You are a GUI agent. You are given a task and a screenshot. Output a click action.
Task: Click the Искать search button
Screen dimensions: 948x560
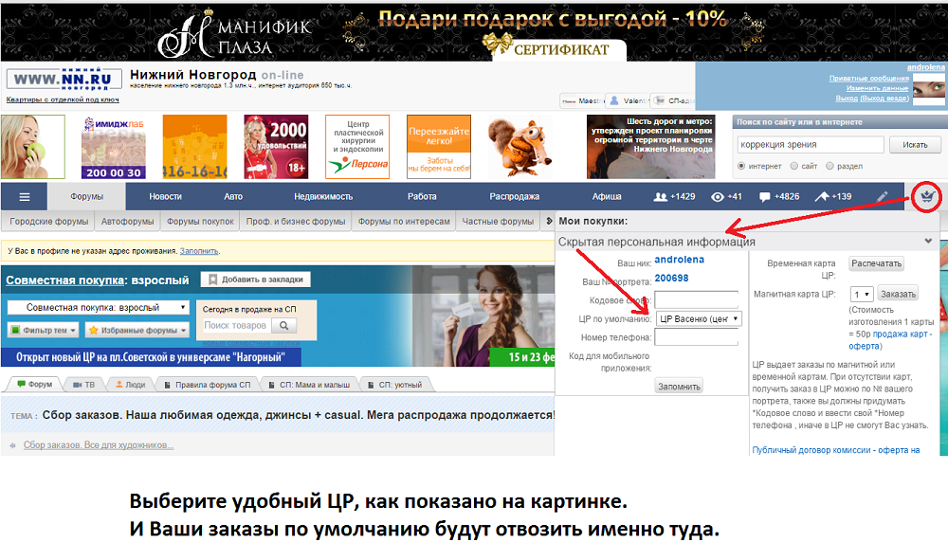(915, 144)
